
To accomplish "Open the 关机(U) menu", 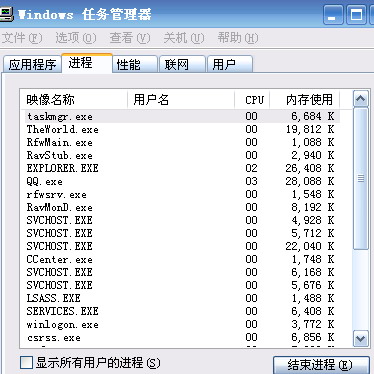I will point(184,38).
